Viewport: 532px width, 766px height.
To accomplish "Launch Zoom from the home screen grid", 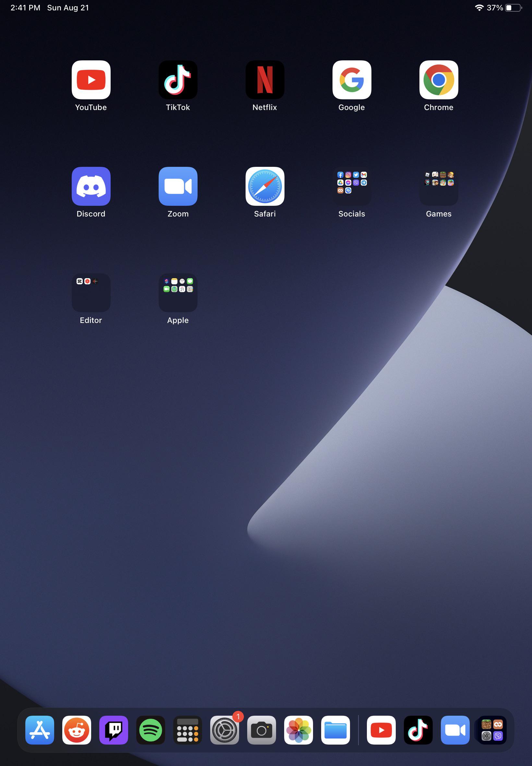I will pyautogui.click(x=178, y=186).
